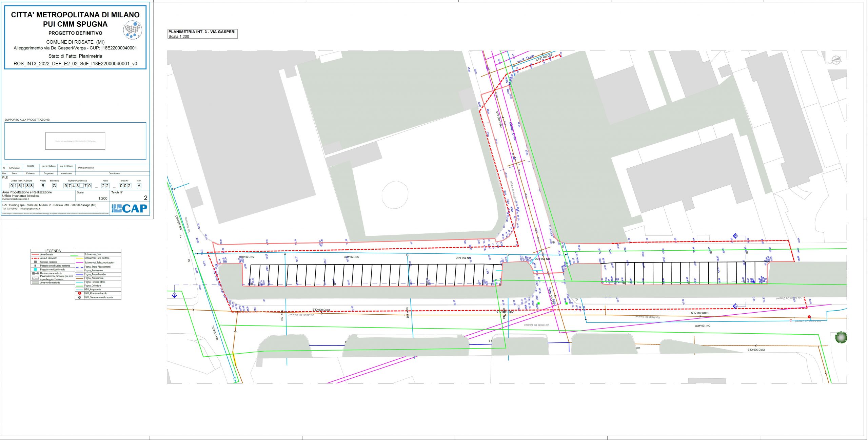Click the gray H2O_Saracinesca rete aperta legend symbol
Image resolution: width=868 pixels, height=440 pixels.
(x=79, y=297)
